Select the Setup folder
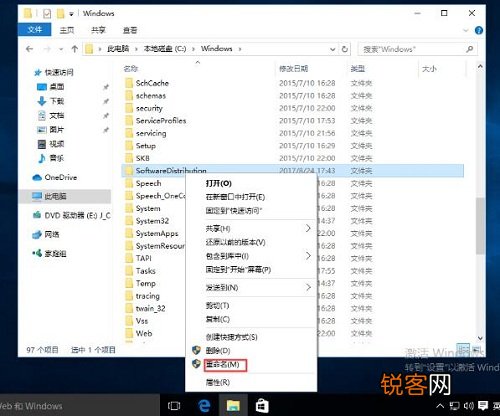 point(146,146)
